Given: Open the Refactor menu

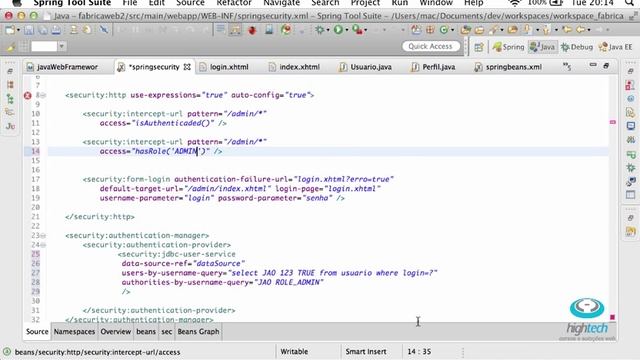Looking at the screenshot, I should (234, 3).
